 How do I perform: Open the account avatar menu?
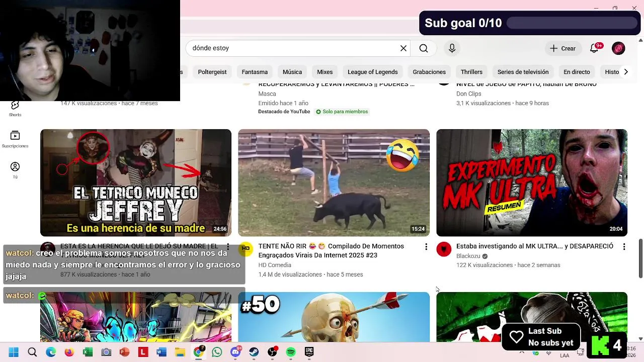click(x=618, y=48)
